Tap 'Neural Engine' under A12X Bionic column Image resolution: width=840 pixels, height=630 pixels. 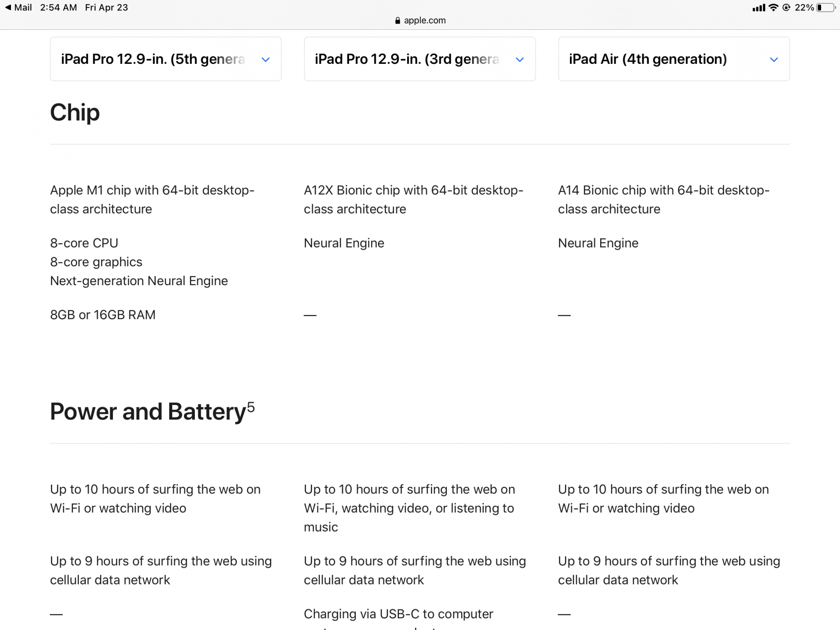[344, 243]
